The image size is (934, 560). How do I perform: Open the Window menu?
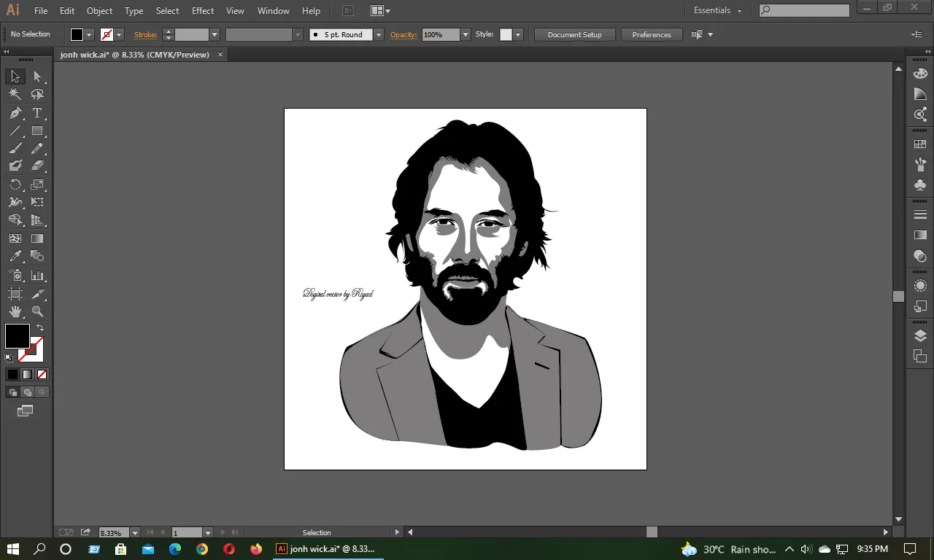tap(274, 11)
